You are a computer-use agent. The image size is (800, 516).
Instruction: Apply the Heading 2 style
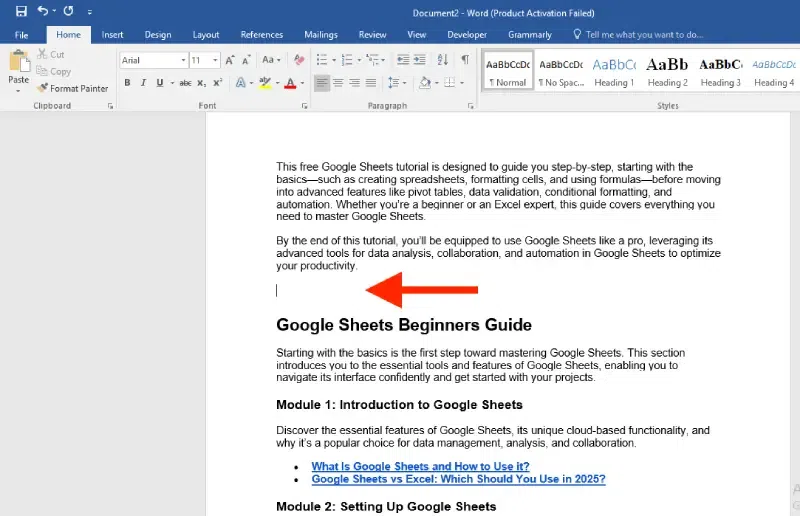[x=667, y=70]
